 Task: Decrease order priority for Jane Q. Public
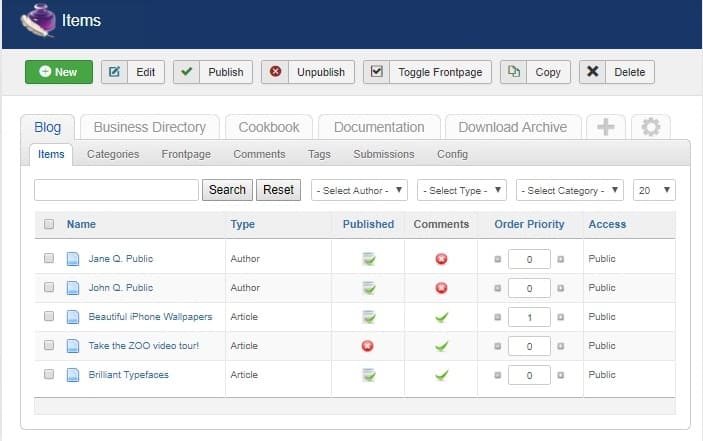point(497,259)
